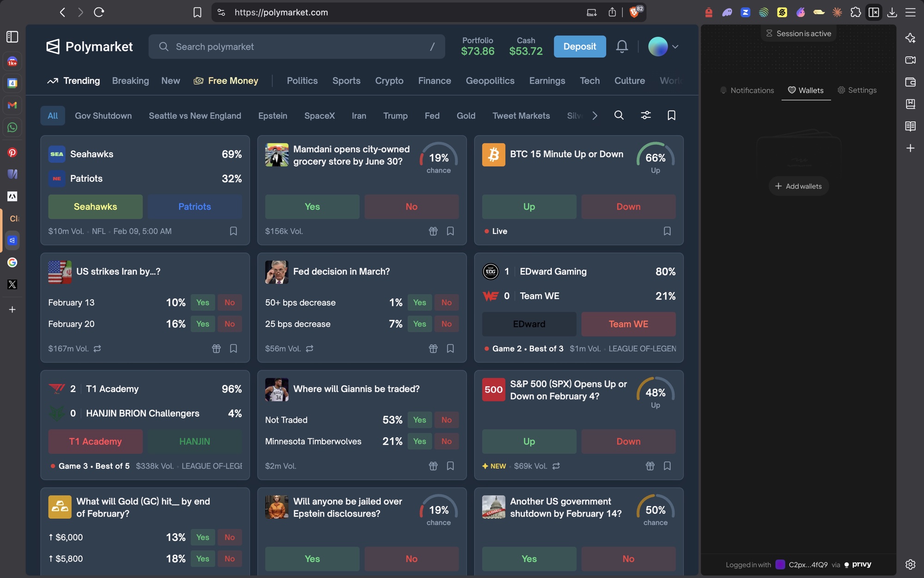Viewport: 924px width, 578px height.
Task: Switch to the Wallets tab in side panel
Action: pyautogui.click(x=806, y=90)
